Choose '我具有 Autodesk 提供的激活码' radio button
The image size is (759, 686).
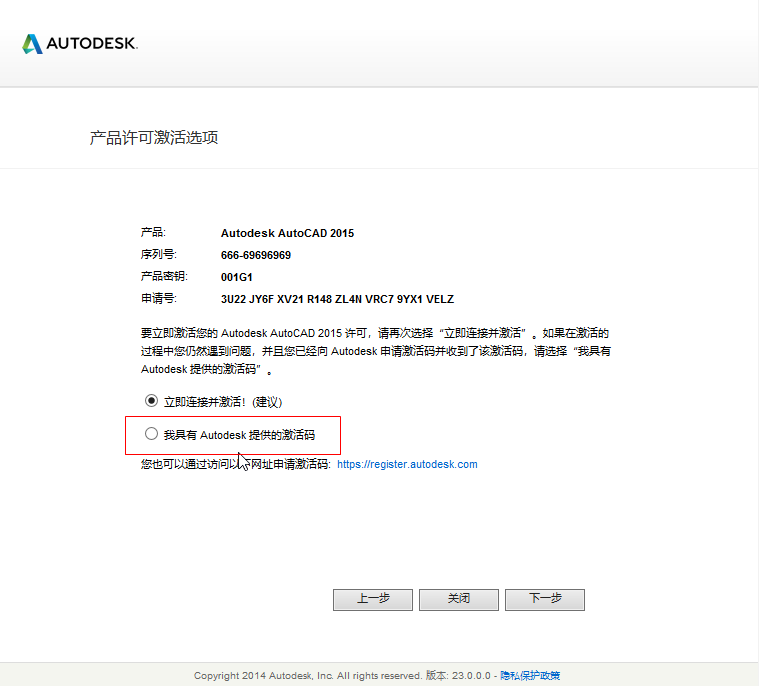pyautogui.click(x=152, y=434)
